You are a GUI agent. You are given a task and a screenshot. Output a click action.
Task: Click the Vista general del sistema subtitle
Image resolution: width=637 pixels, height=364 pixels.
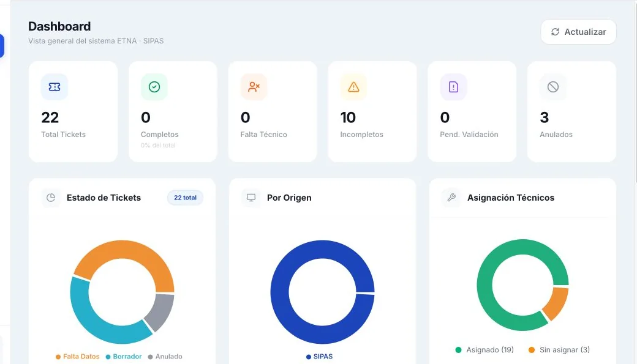96,41
